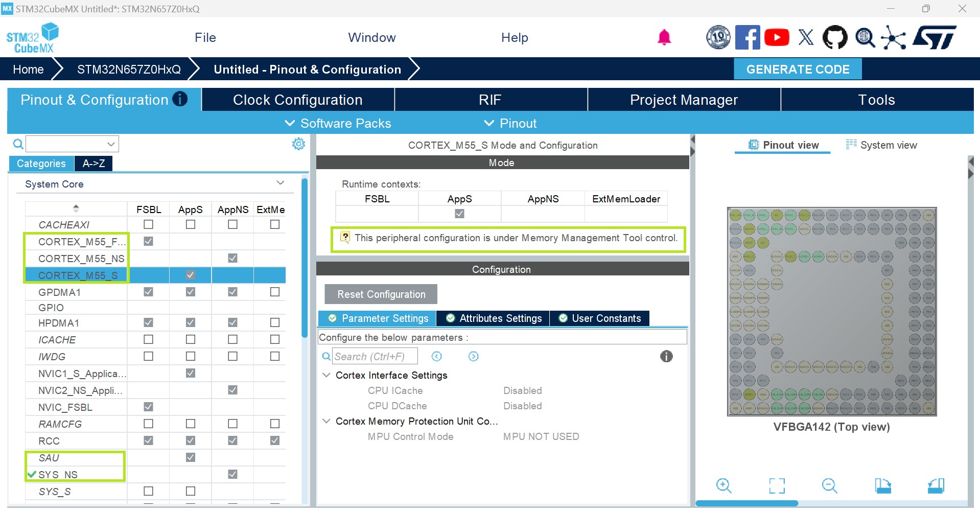
Task: Expand the Software Packs dropdown
Action: 338,123
